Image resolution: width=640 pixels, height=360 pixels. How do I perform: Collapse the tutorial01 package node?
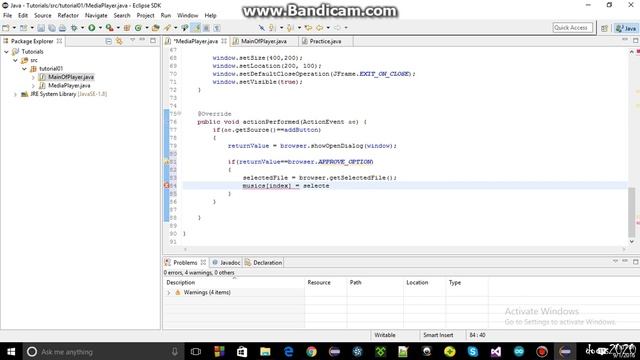coord(24,69)
